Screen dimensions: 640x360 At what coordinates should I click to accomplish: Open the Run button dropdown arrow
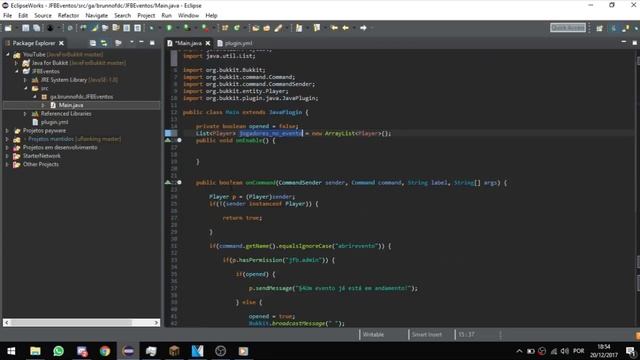177,28
